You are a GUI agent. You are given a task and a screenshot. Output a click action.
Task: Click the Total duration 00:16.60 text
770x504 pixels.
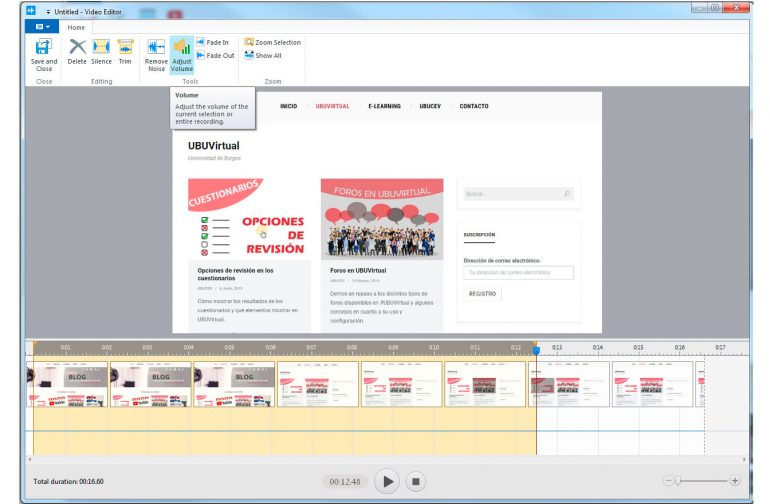pyautogui.click(x=68, y=481)
